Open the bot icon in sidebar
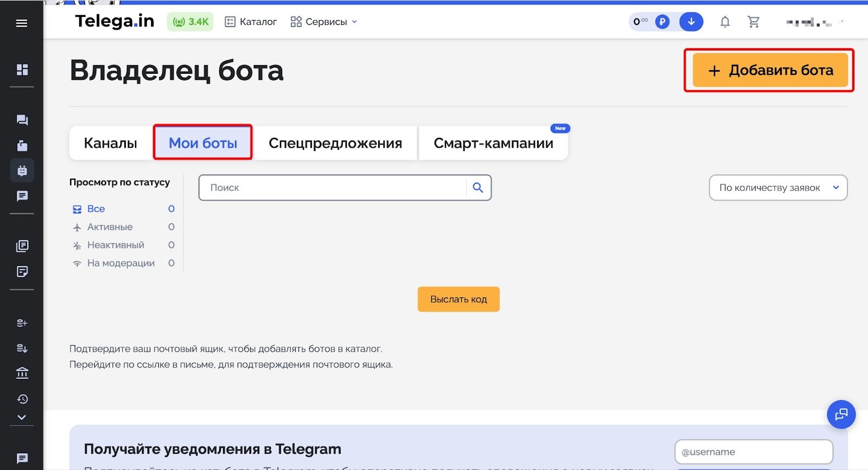 22,170
